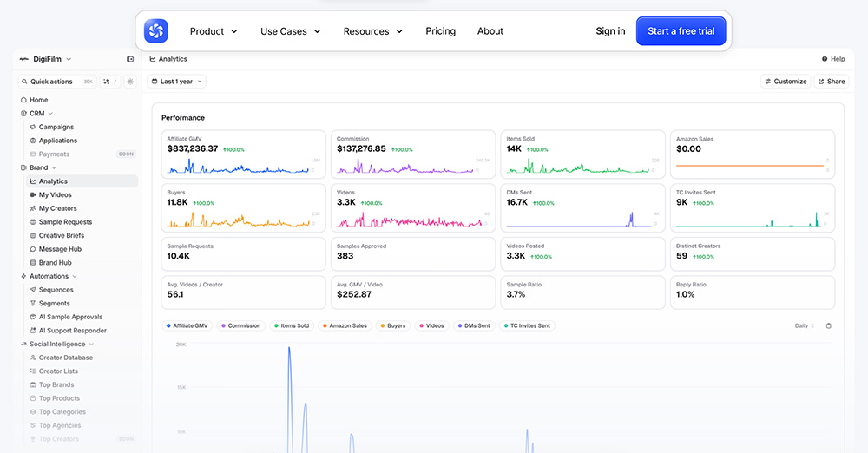Click the My Creators people icon
Screen dimensions: 868x453
tap(33, 208)
